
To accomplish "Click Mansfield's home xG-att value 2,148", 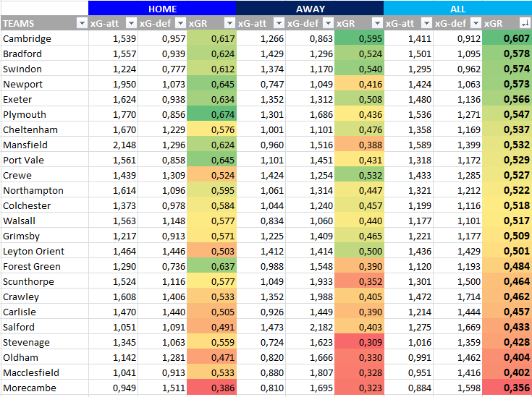I will click(x=113, y=145).
